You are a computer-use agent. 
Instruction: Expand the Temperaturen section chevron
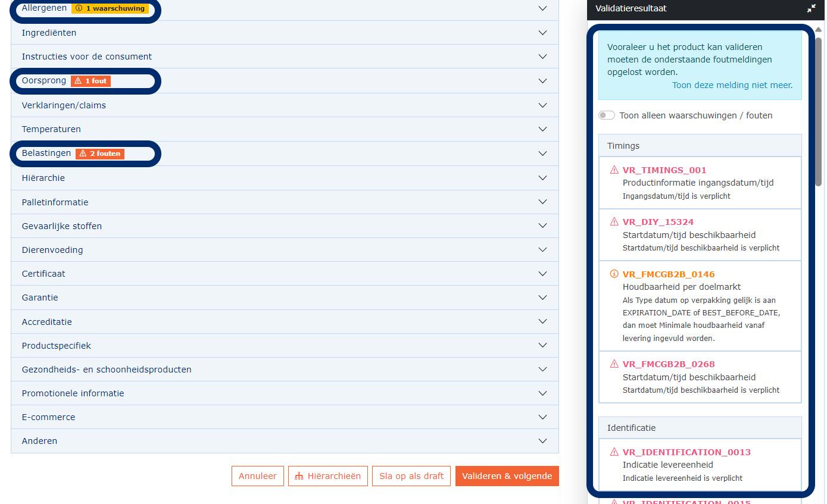[x=542, y=129]
